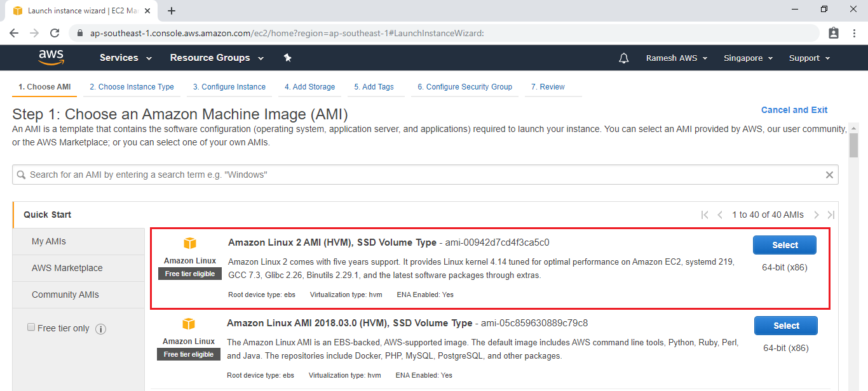The width and height of the screenshot is (868, 391).
Task: Click Free tier eligible badge on Amazon Linux 2018.03.0
Action: tap(189, 354)
